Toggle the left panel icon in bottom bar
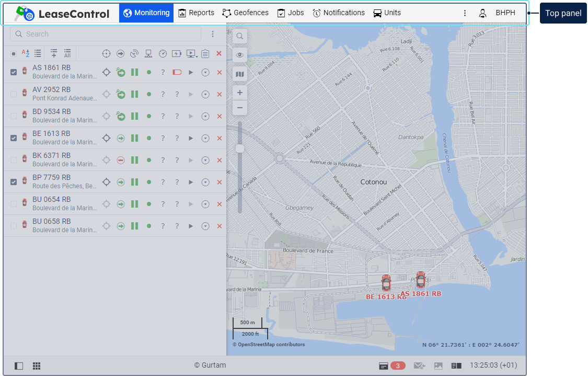The height and width of the screenshot is (376, 588). (x=19, y=366)
